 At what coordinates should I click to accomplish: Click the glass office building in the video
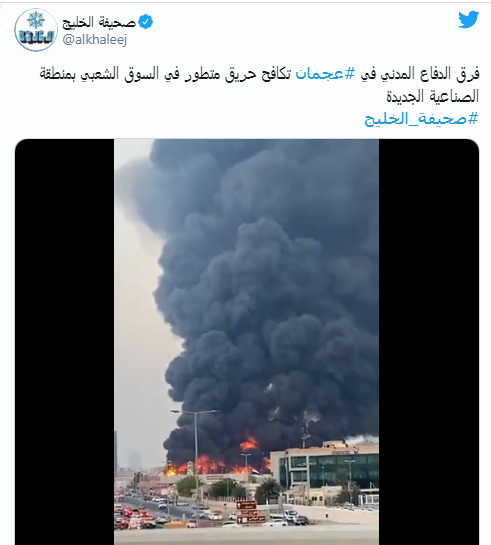click(x=325, y=469)
